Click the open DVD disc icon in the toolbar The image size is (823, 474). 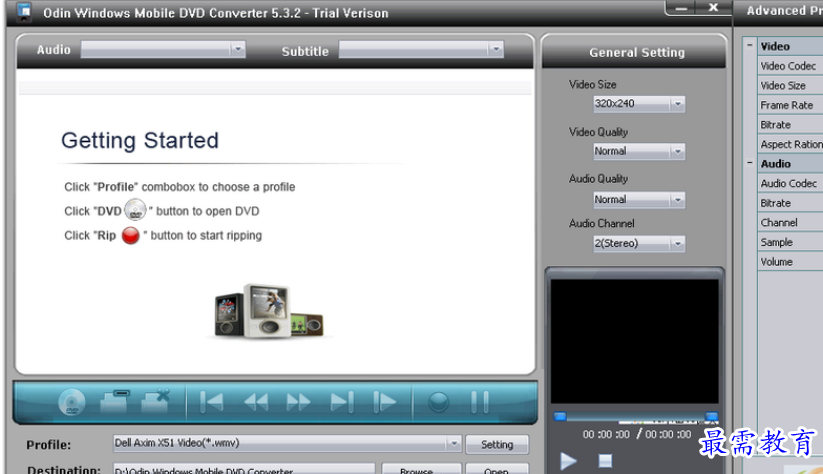click(x=72, y=403)
